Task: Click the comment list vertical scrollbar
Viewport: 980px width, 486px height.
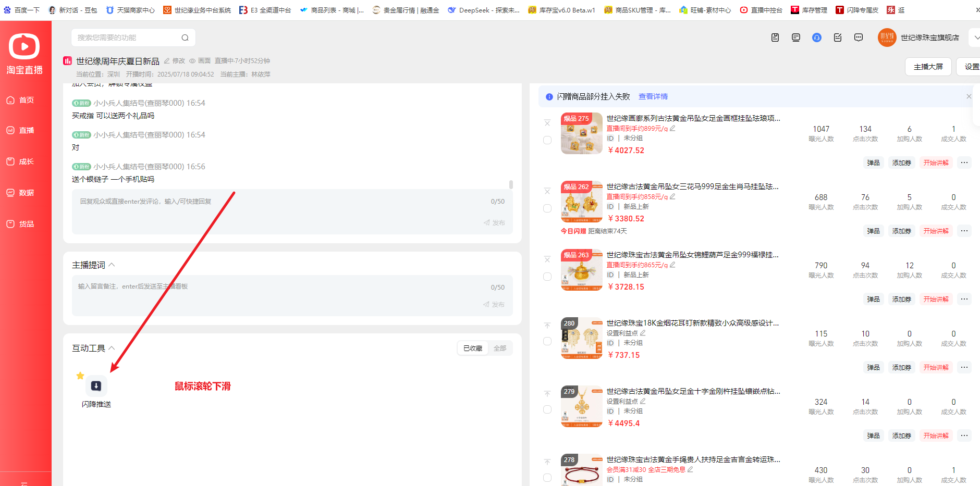Action: 511,184
